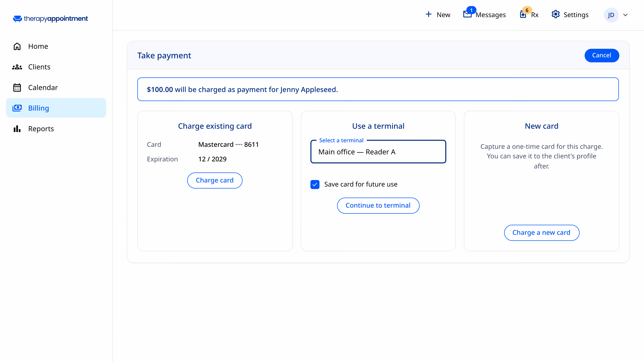Click the Rx prescription icon
This screenshot has width=644, height=362.
coord(523,14)
